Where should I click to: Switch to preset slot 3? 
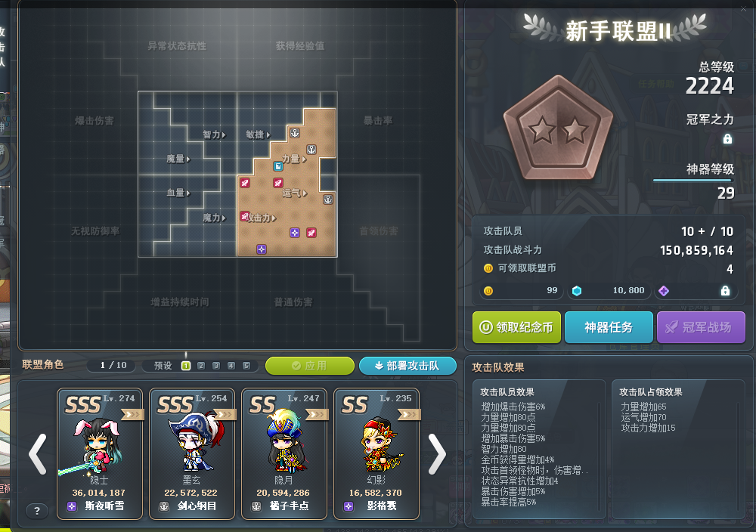coord(216,366)
